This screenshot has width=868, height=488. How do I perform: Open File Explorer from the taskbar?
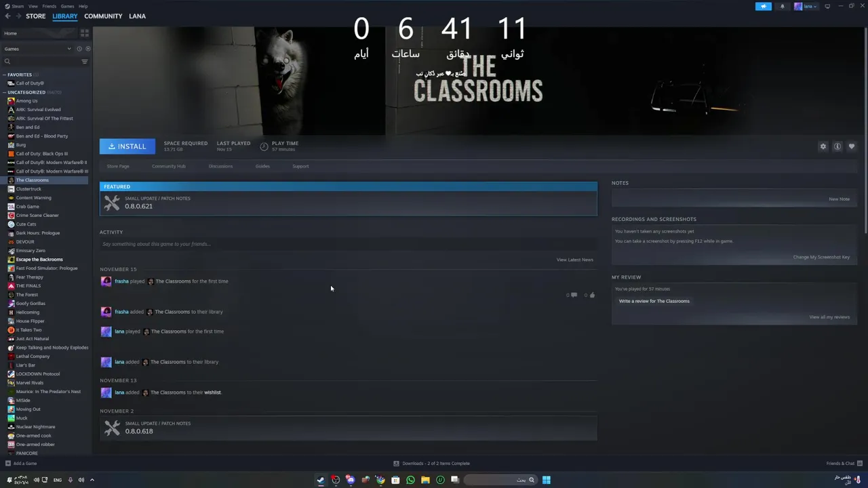point(425,480)
